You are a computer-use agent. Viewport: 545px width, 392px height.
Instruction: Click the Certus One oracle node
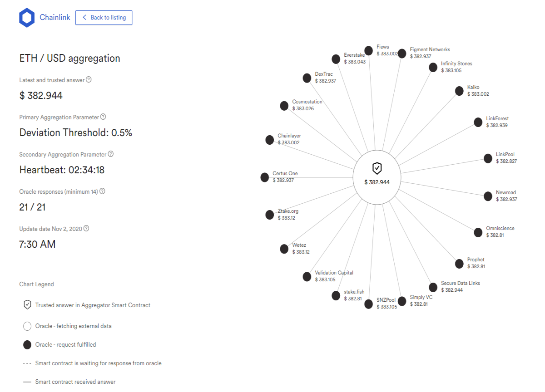pyautogui.click(x=265, y=177)
